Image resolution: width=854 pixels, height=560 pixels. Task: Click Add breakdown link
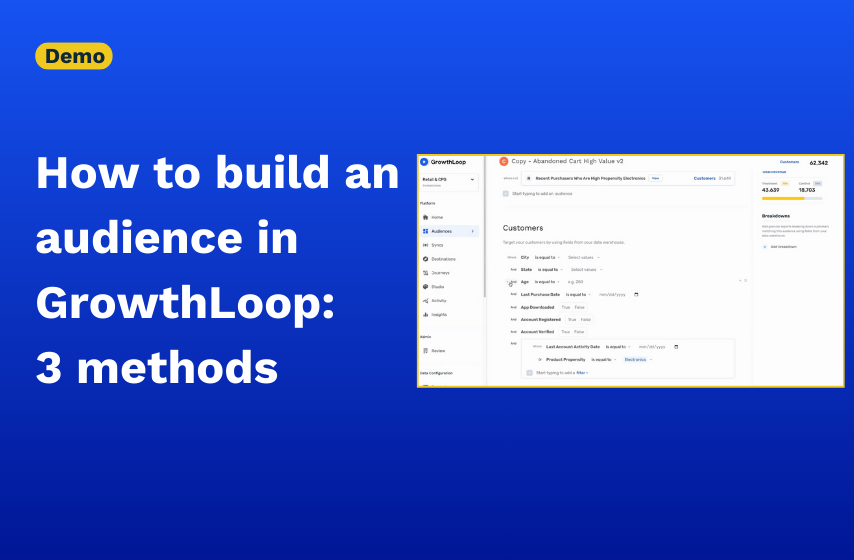783,247
